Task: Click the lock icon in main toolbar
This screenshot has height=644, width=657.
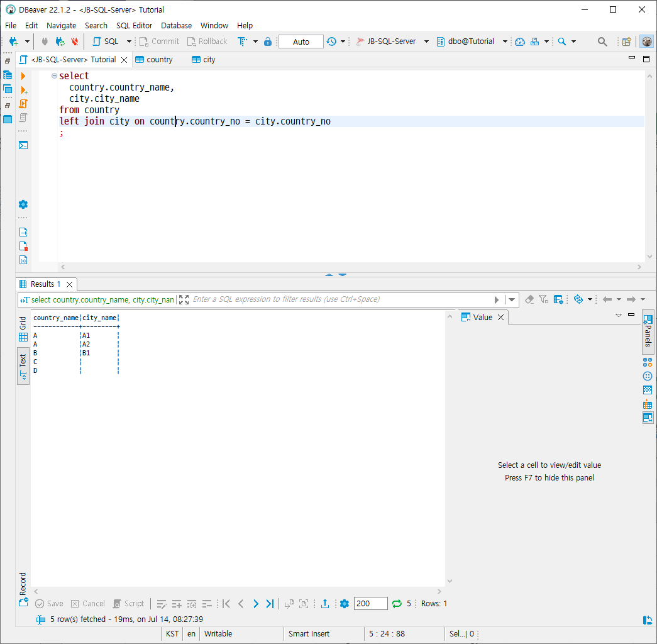Action: [268, 42]
